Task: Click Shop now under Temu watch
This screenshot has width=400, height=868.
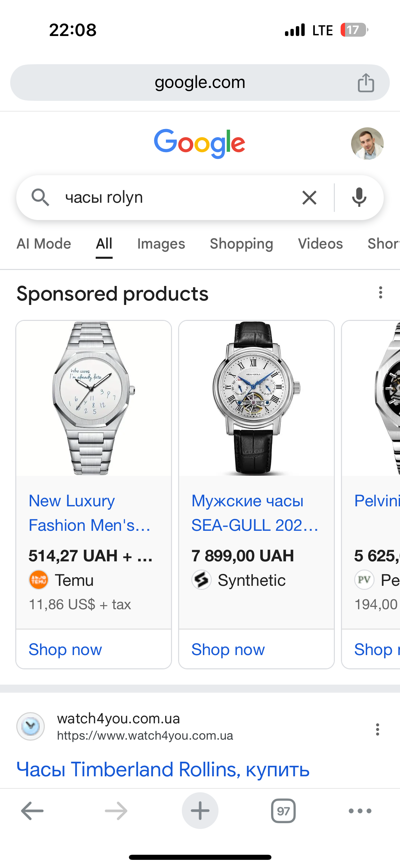Action: pos(65,650)
